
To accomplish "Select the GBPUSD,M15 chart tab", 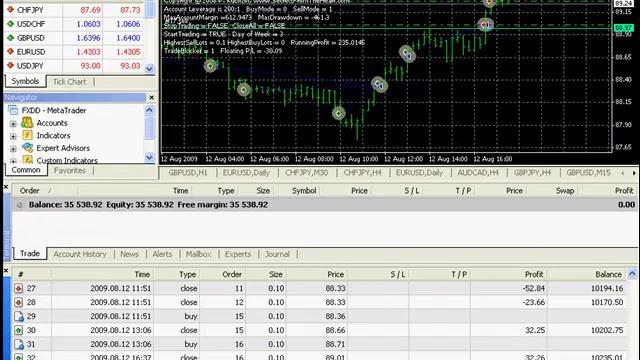I will 589,173.
